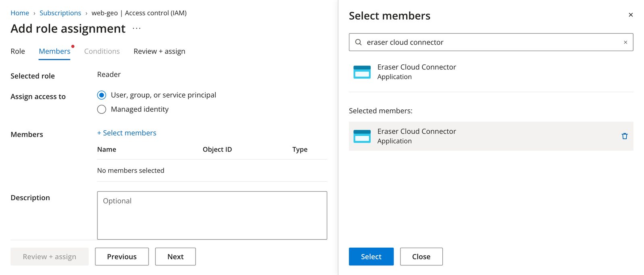Viewport: 644px width, 275px height.
Task: Click the + Select members link
Action: coord(127,133)
